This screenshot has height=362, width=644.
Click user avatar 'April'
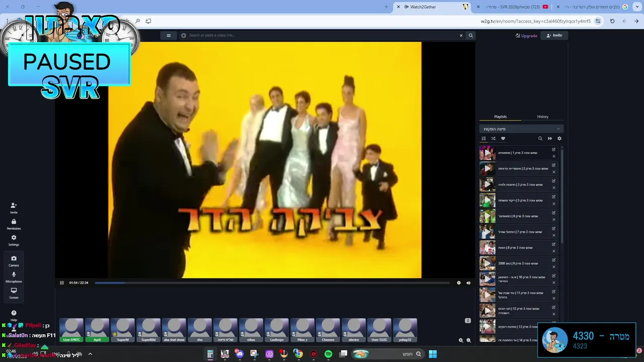click(97, 330)
